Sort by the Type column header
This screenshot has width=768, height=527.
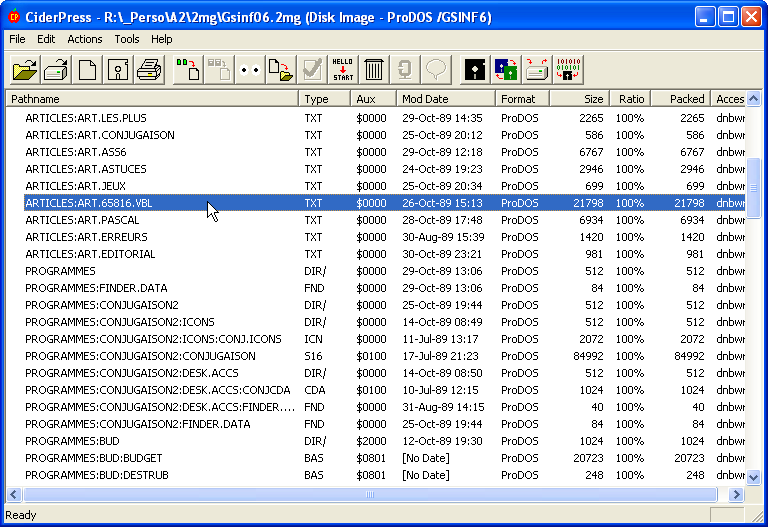(x=324, y=99)
